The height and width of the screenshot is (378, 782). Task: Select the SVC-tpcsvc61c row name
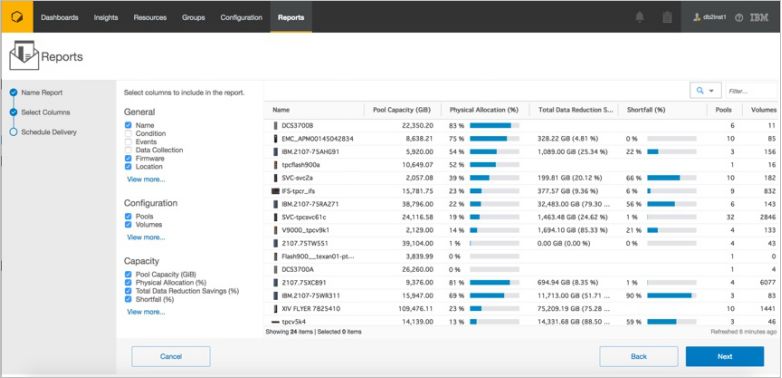[303, 217]
